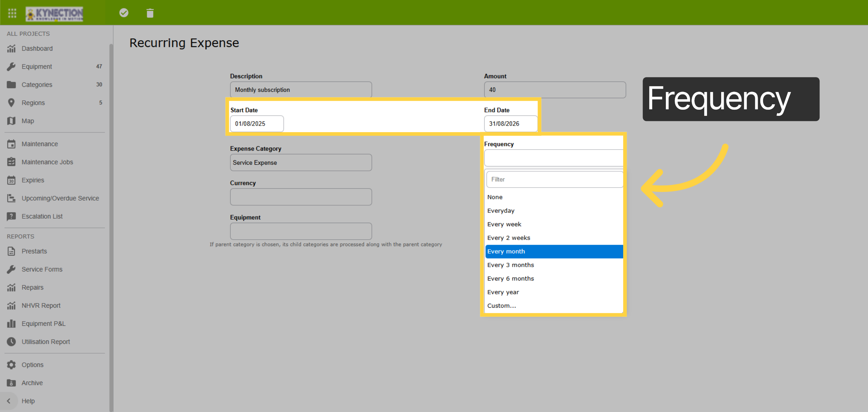Click the Repairs chart icon
This screenshot has height=412, width=868.
coord(12,287)
